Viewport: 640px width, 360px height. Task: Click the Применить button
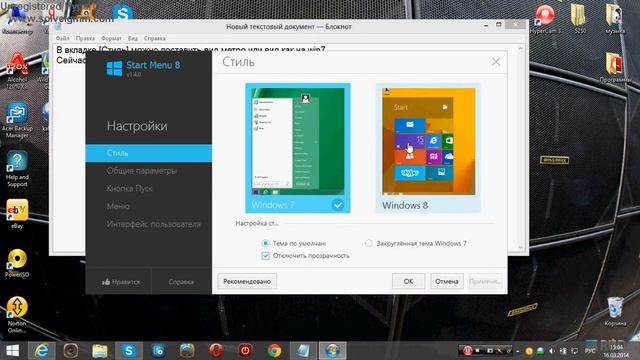pyautogui.click(x=485, y=281)
